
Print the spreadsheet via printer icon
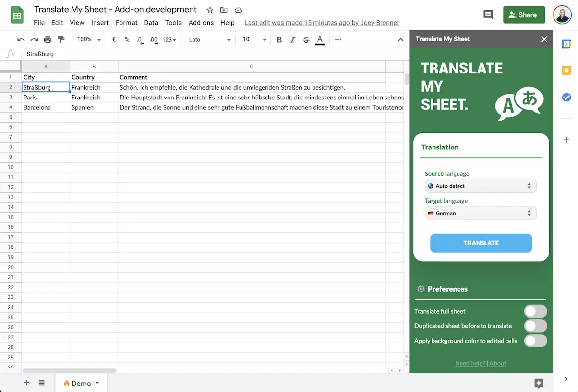(48, 40)
